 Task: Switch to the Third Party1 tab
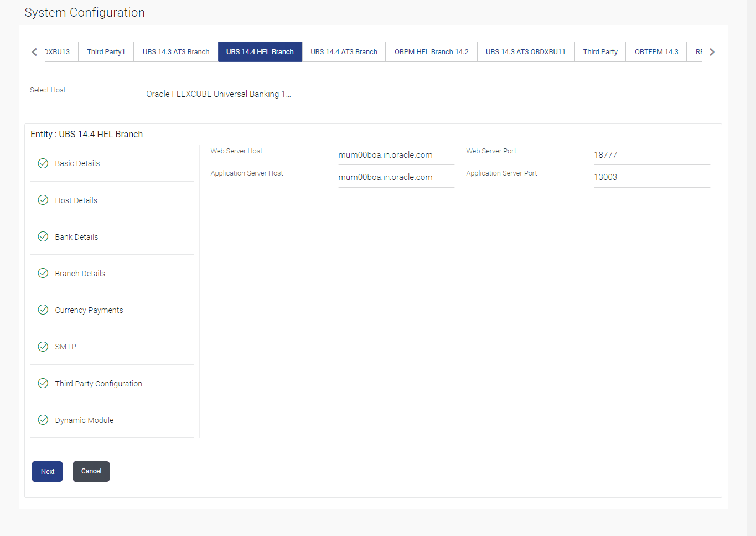pos(106,52)
